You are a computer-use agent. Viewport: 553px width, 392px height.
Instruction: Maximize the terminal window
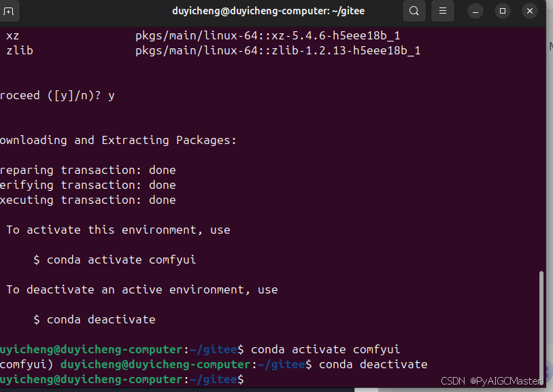(503, 12)
